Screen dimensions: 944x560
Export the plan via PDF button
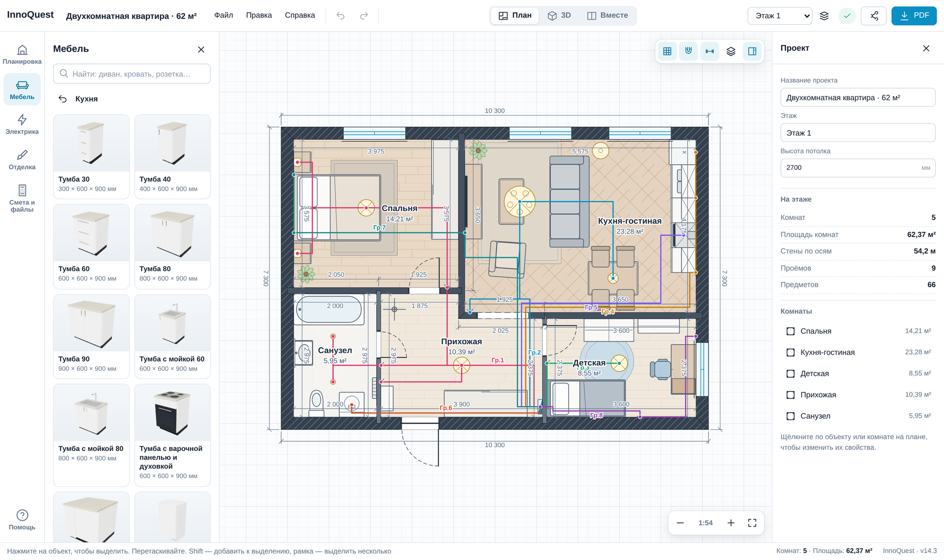[x=914, y=16]
